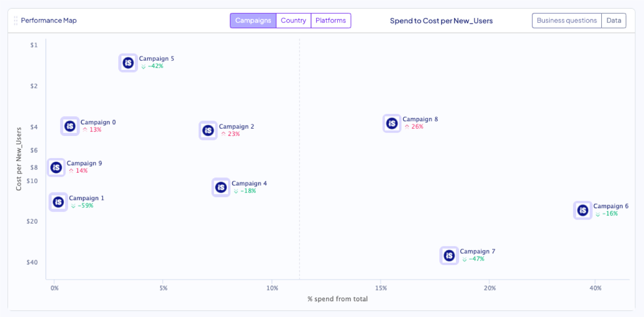Open the Business questions view
644x317 pixels.
tap(567, 21)
